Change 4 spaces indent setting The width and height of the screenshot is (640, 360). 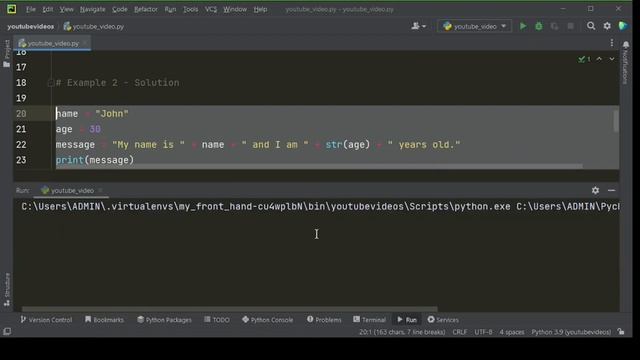[512, 332]
